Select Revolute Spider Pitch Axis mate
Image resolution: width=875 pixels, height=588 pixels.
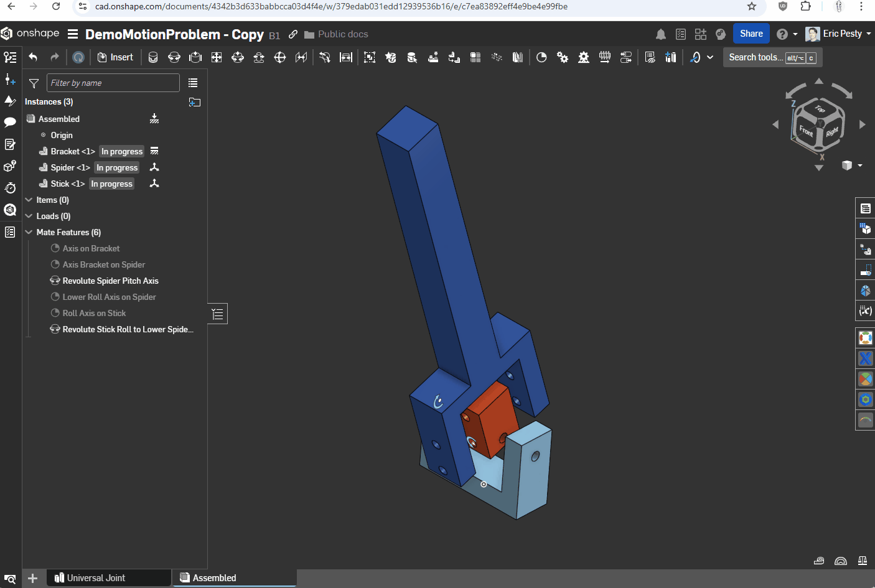[110, 281]
